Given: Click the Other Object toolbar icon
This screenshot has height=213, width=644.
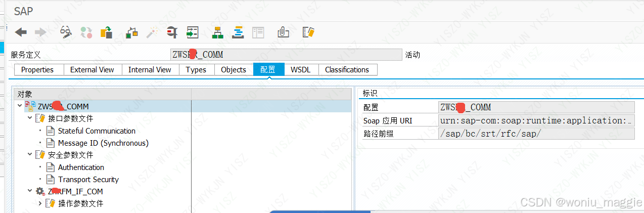Looking at the screenshot, I should [106, 32].
